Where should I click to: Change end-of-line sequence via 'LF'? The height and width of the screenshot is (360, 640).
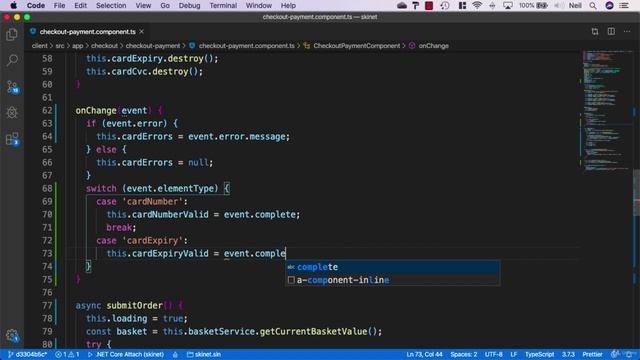click(513, 354)
